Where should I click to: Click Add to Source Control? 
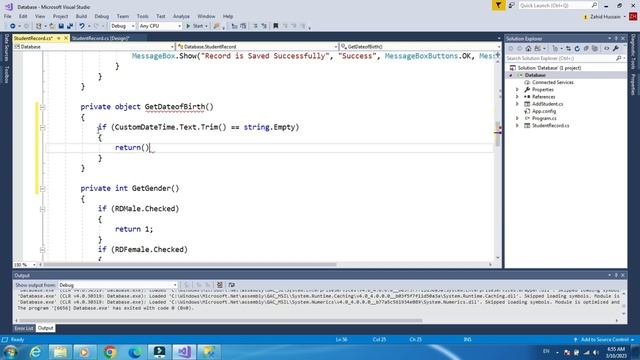pyautogui.click(x=604, y=340)
